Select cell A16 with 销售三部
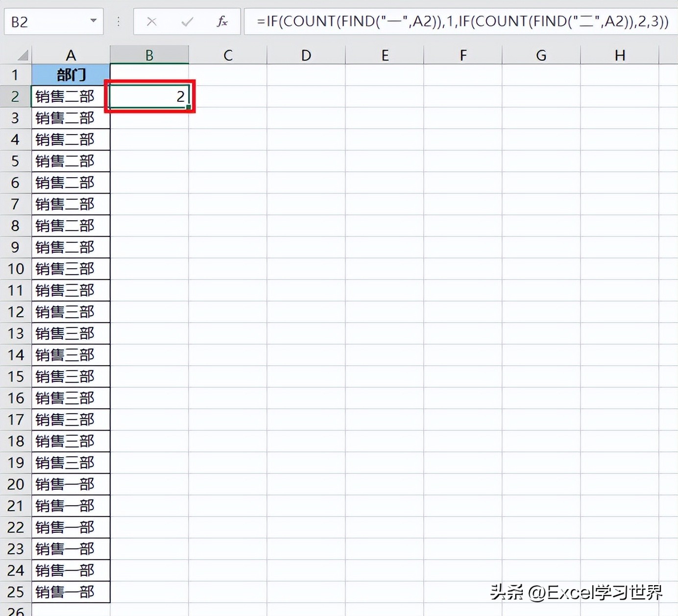The width and height of the screenshot is (678, 616). [x=71, y=398]
